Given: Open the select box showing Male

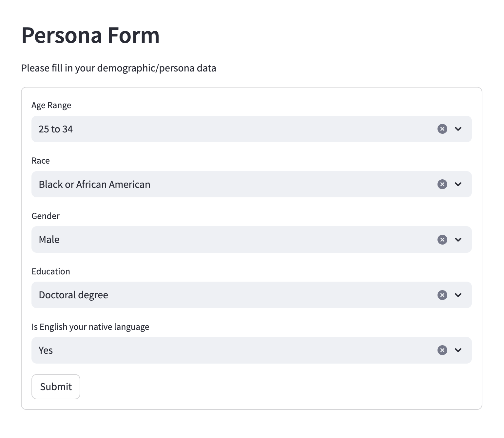Looking at the screenshot, I should pyautogui.click(x=251, y=240).
